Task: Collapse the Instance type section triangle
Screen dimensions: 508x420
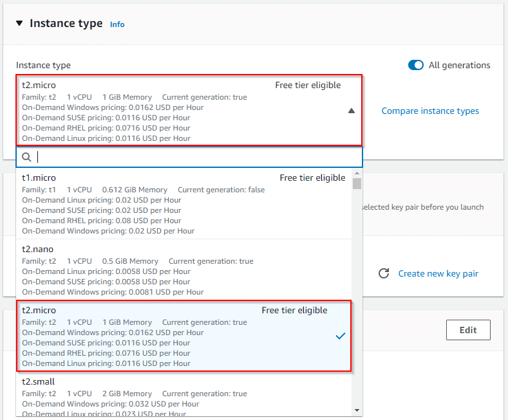Action: point(19,23)
